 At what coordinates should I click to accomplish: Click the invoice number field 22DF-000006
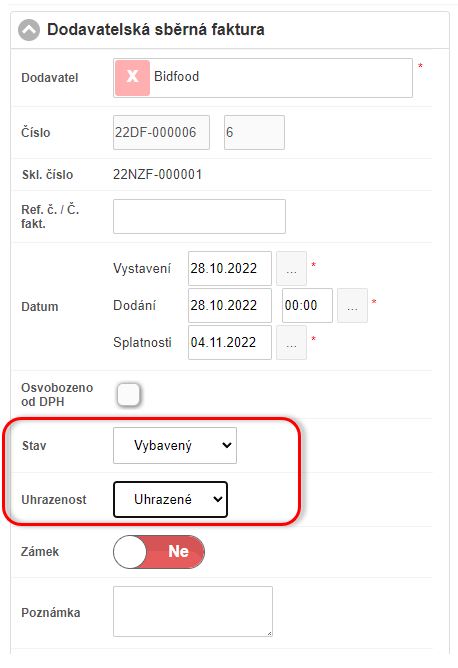pyautogui.click(x=161, y=132)
